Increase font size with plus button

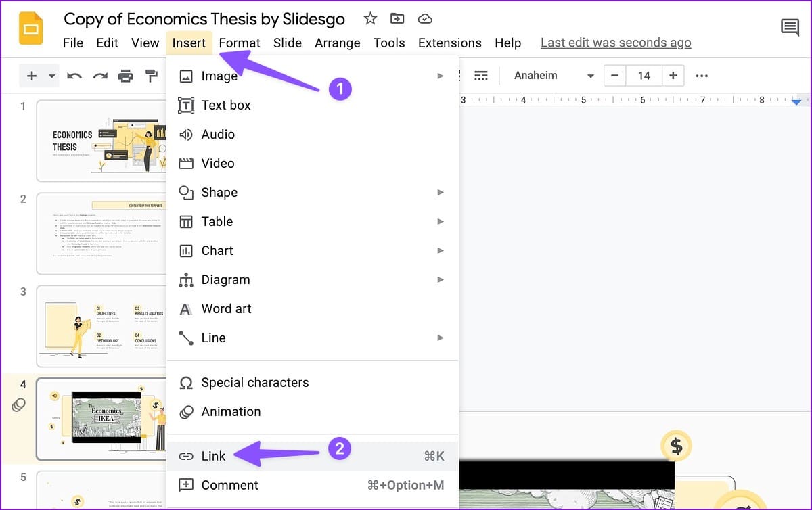click(673, 76)
